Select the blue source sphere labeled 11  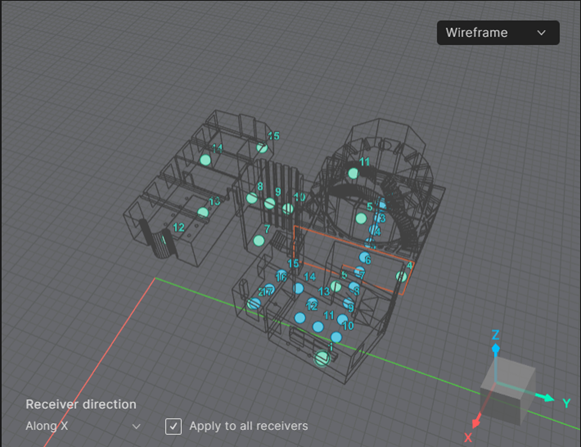318,327
